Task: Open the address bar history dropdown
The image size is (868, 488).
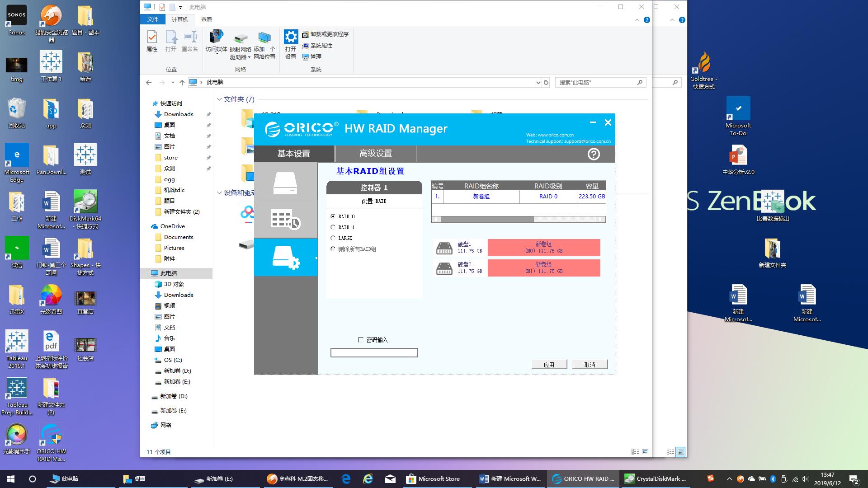Action: 538,83
